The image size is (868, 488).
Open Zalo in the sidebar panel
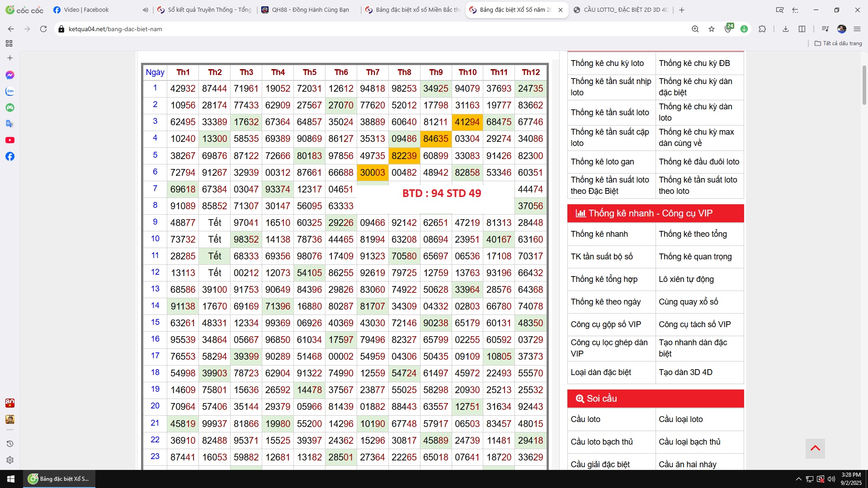pos(10,91)
